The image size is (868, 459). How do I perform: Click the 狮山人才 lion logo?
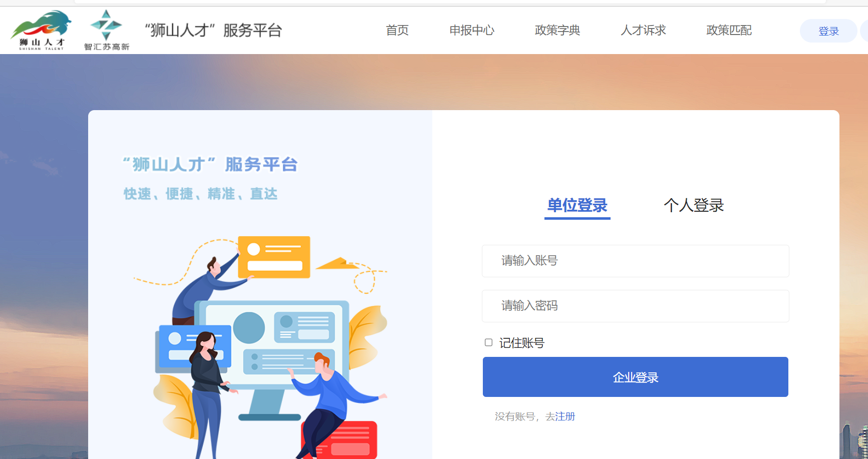(x=42, y=31)
